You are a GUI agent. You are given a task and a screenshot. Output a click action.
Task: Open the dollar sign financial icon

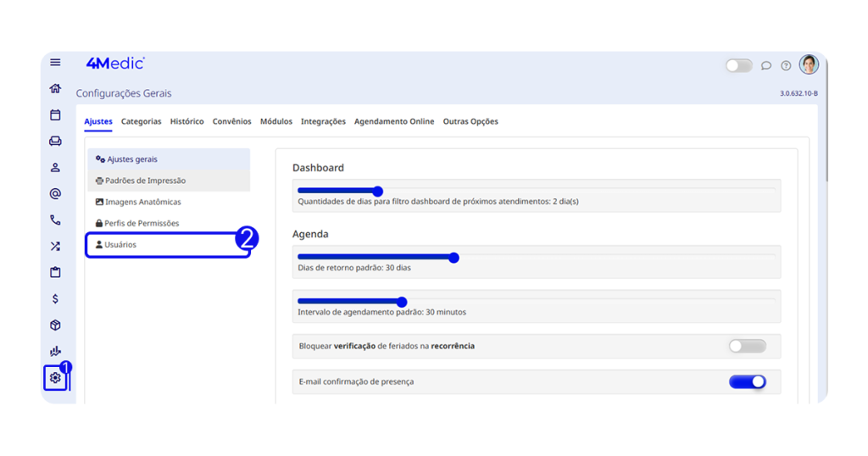tap(55, 299)
